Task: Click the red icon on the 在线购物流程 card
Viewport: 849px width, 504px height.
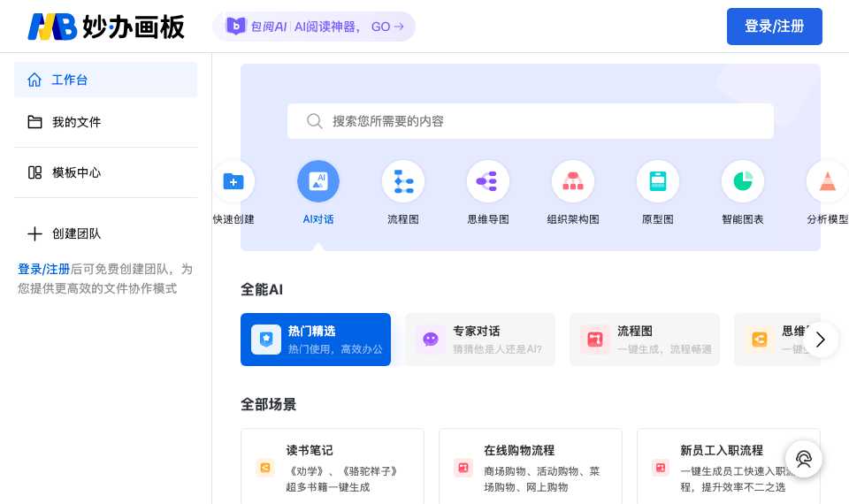Action: [x=463, y=467]
